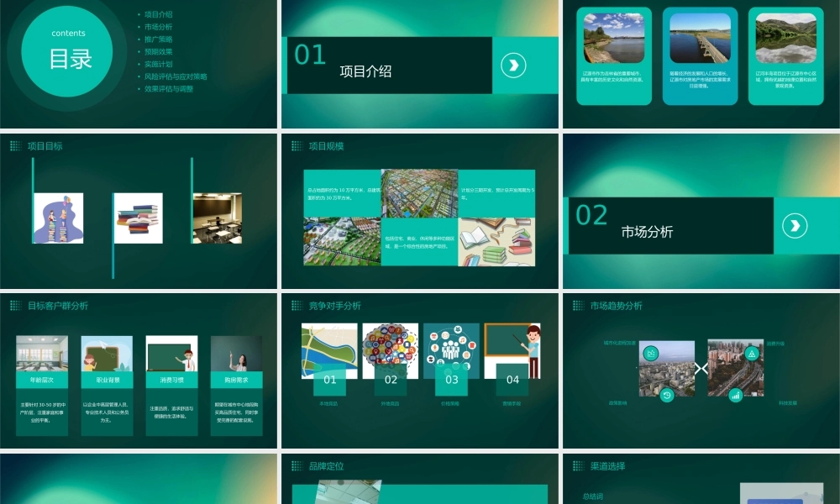Select the dark classroom photo in 项目目标

pyautogui.click(x=218, y=218)
